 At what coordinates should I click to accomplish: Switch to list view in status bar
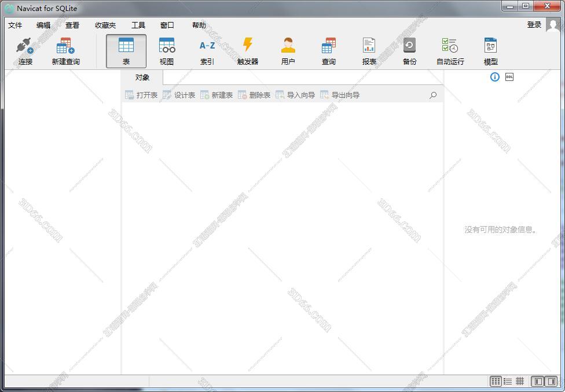(508, 381)
